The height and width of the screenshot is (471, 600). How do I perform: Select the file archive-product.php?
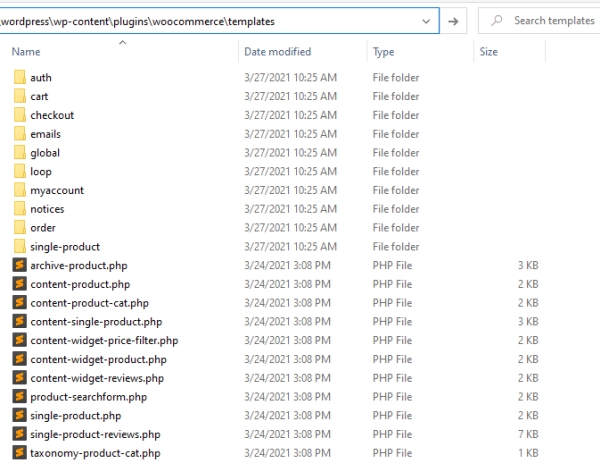pos(79,266)
